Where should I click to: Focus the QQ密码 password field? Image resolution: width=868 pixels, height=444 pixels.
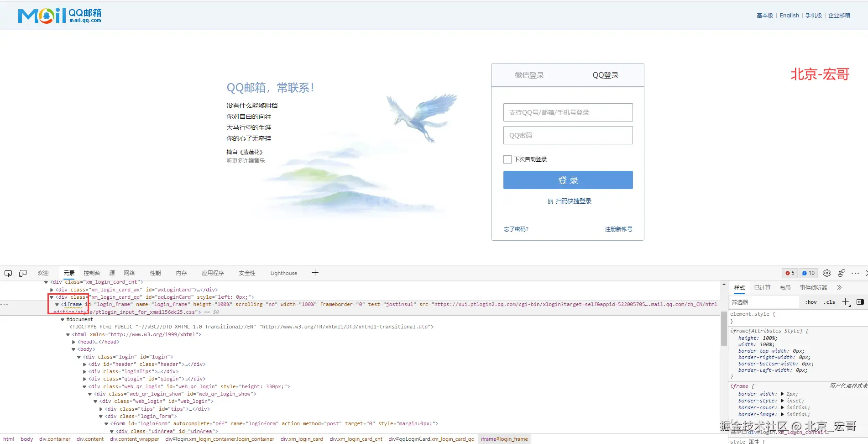568,135
